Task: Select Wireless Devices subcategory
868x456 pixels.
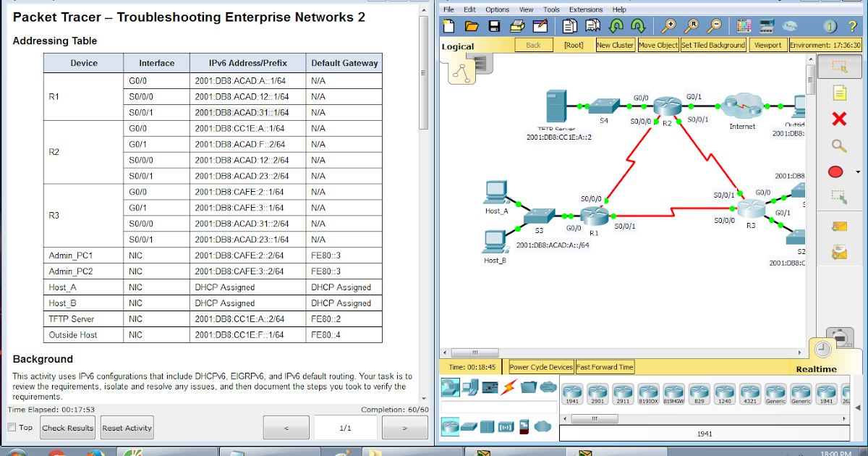Action: [x=506, y=426]
